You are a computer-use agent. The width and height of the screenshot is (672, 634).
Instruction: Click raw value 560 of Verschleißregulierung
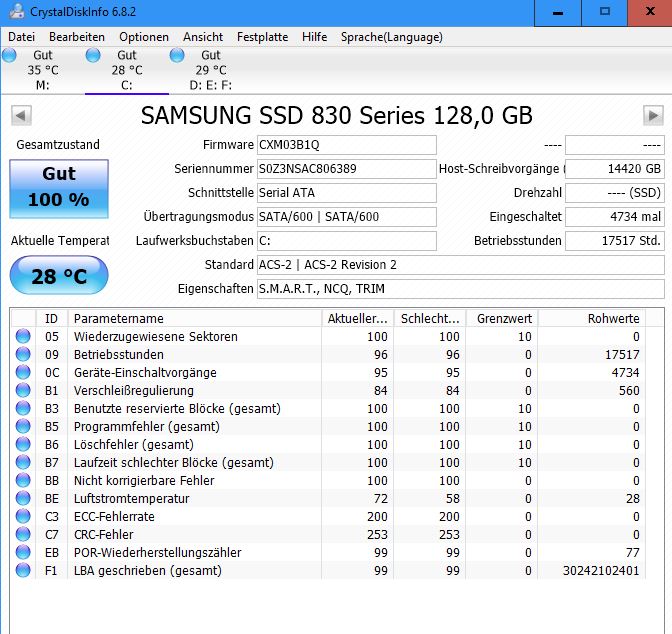click(629, 391)
